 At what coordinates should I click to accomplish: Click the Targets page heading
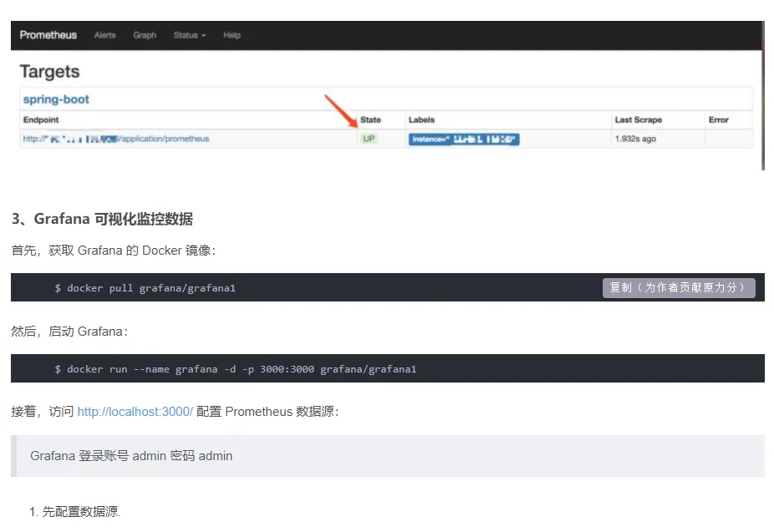tap(50, 72)
